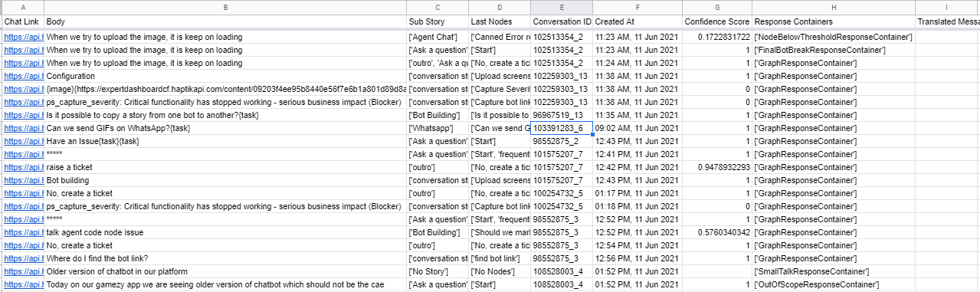
Task: Select the '11:35 AM, 11 Jun 2021' cell
Action: point(637,115)
